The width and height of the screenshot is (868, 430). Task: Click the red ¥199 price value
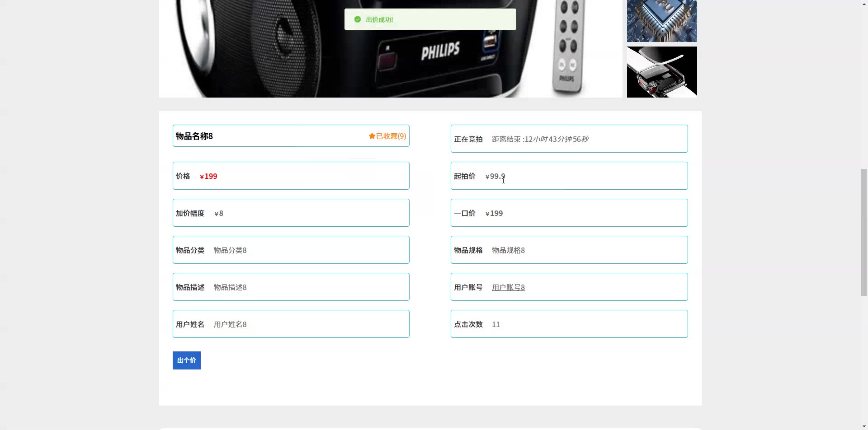click(x=208, y=176)
